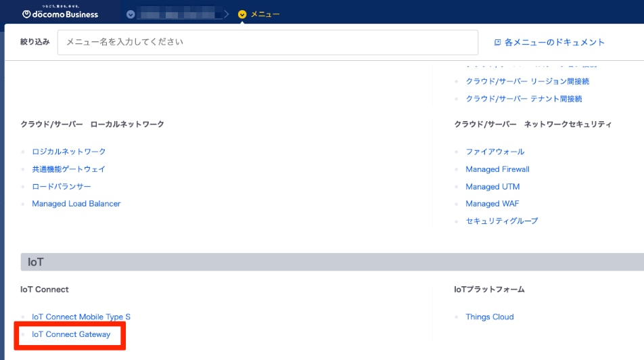Click the IoT section header bar
The width and height of the screenshot is (644, 360).
pyautogui.click(x=332, y=262)
